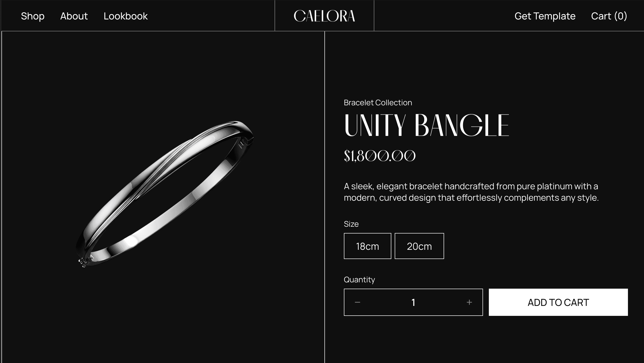Click the Get Template link
The image size is (644, 363).
pos(545,16)
